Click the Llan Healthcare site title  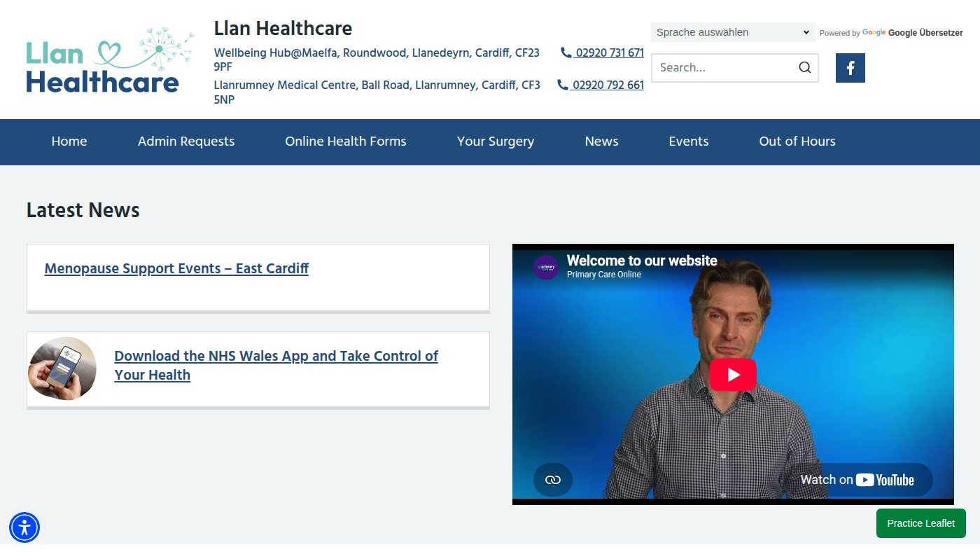[283, 29]
